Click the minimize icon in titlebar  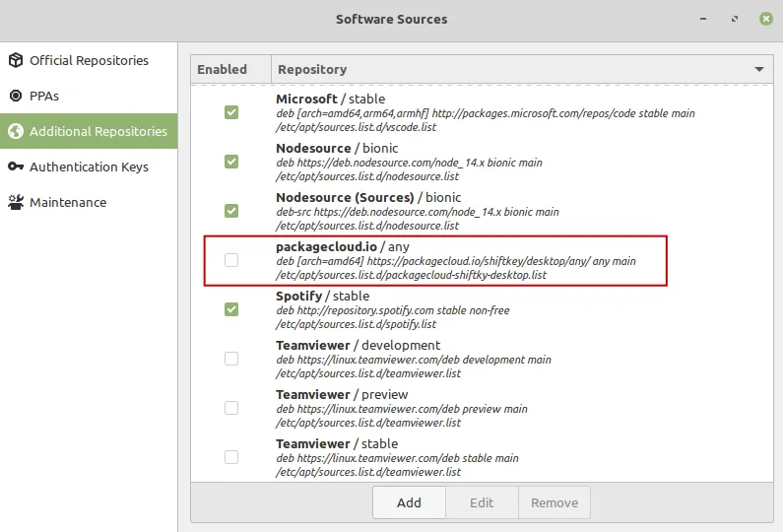[703, 19]
